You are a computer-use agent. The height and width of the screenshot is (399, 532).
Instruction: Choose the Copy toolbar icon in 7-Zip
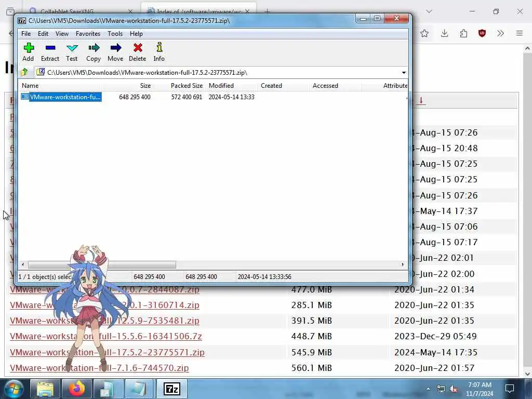[94, 52]
